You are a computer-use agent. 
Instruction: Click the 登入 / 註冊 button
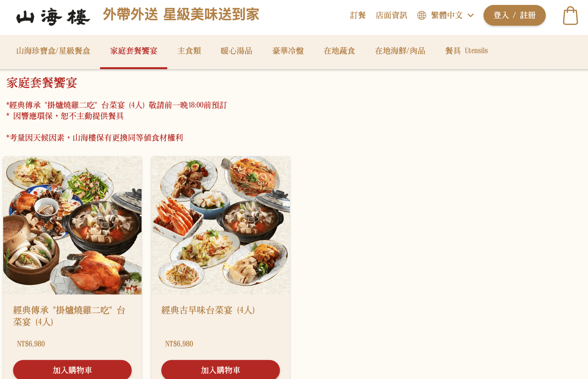[x=514, y=15]
